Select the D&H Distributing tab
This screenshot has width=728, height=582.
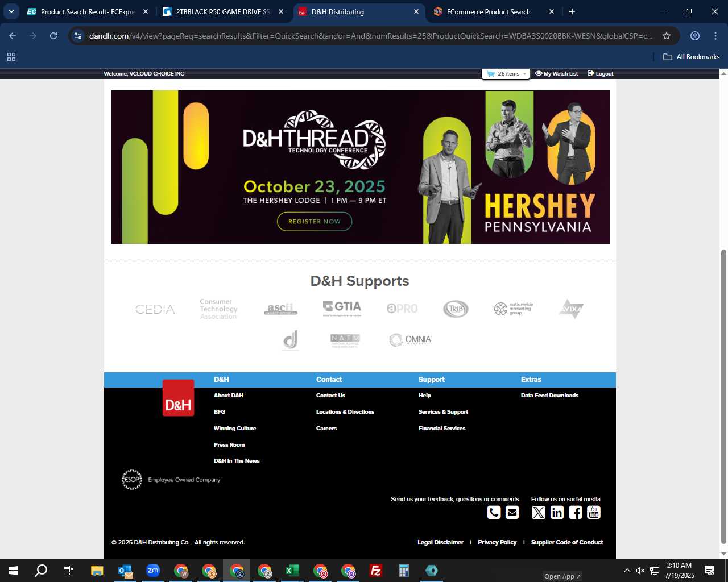coord(358,11)
